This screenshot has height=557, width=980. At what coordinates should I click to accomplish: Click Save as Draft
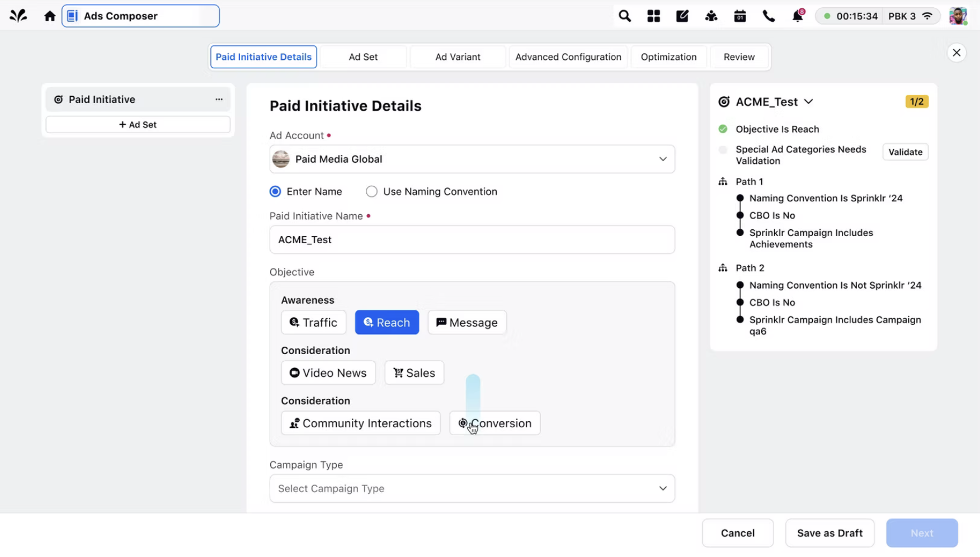pos(830,533)
